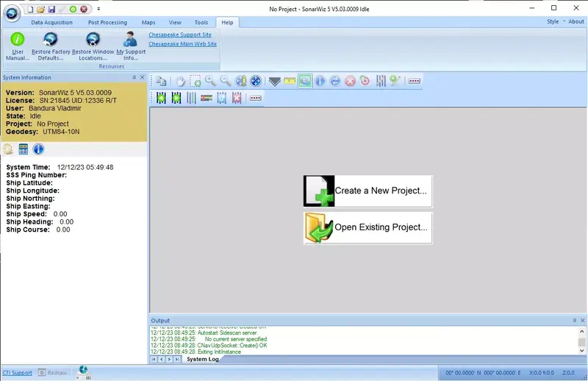Image resolution: width=588 pixels, height=381 pixels.
Task: Open My Support Info
Action: (x=131, y=46)
